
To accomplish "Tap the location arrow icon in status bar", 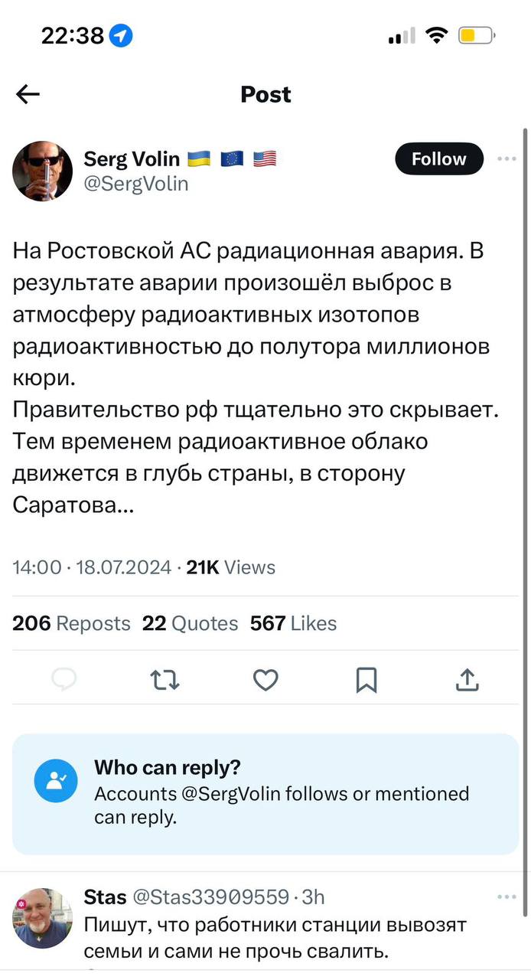I will pyautogui.click(x=122, y=35).
